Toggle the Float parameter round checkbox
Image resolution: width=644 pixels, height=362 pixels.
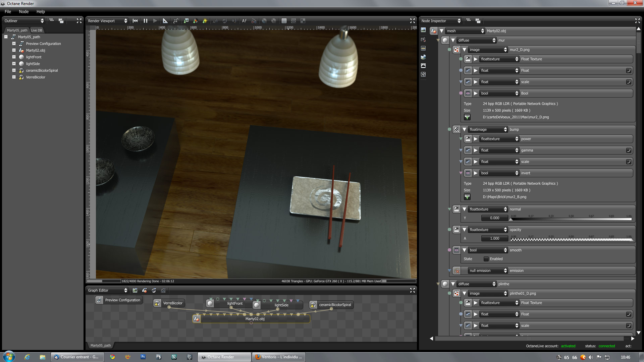(x=629, y=70)
